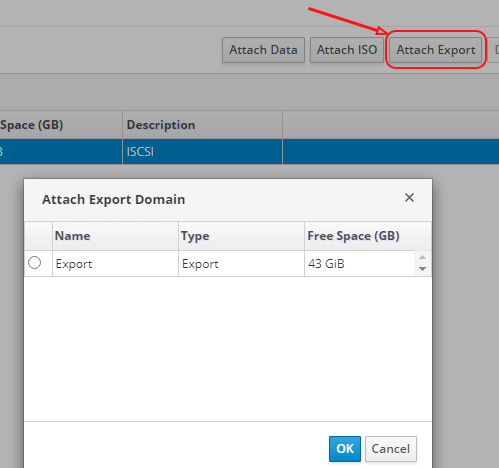Dismiss dialog using Cancel button

(x=391, y=449)
